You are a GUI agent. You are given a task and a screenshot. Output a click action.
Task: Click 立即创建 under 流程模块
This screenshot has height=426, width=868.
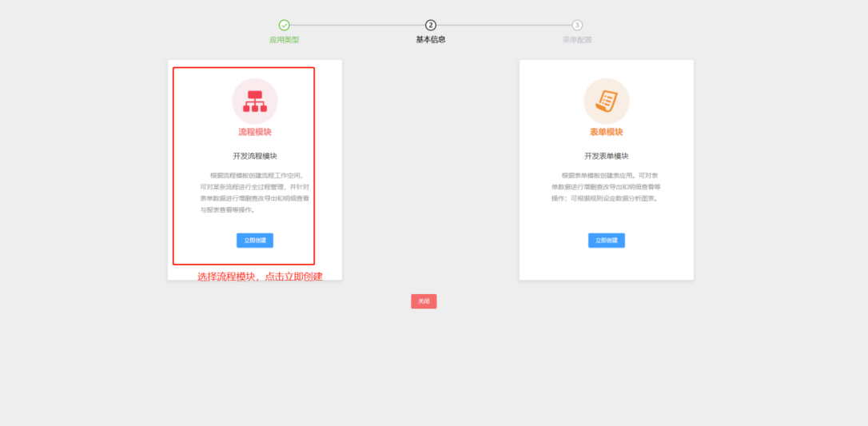(255, 240)
